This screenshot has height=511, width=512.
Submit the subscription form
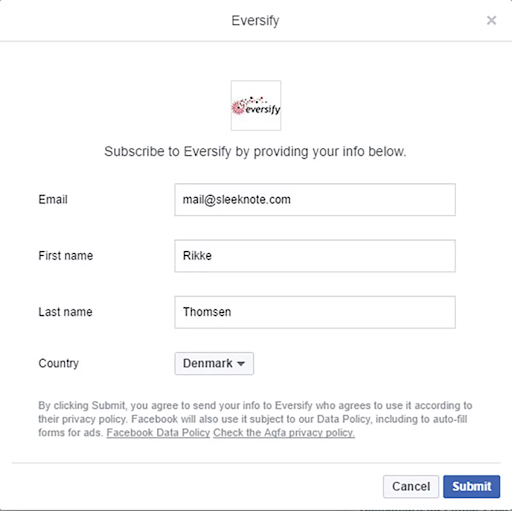[x=472, y=486]
